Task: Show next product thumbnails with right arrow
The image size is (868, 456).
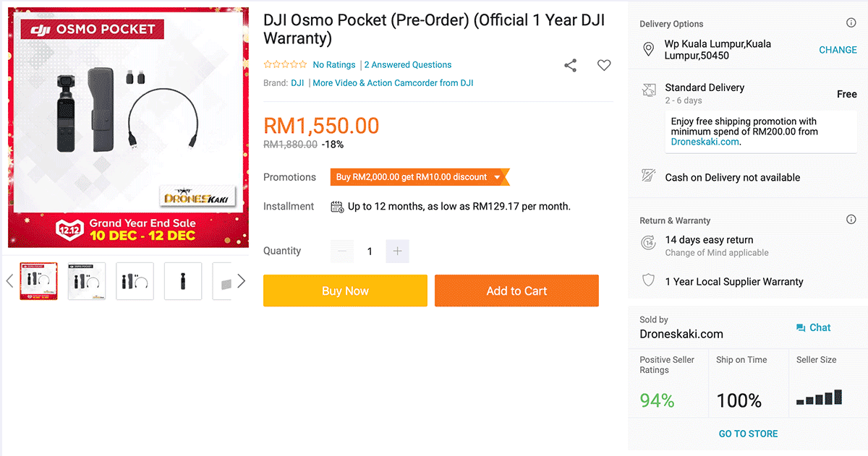Action: [242, 281]
